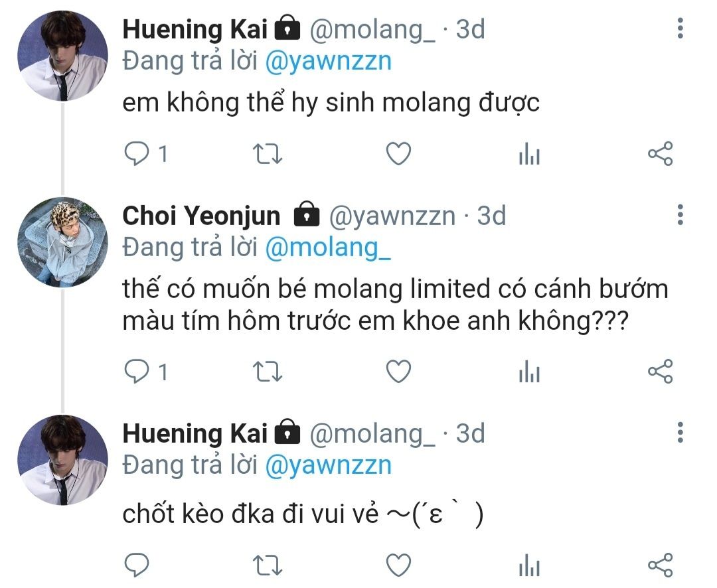
Task: Share the first Huening Kai tweet
Action: coord(660,155)
